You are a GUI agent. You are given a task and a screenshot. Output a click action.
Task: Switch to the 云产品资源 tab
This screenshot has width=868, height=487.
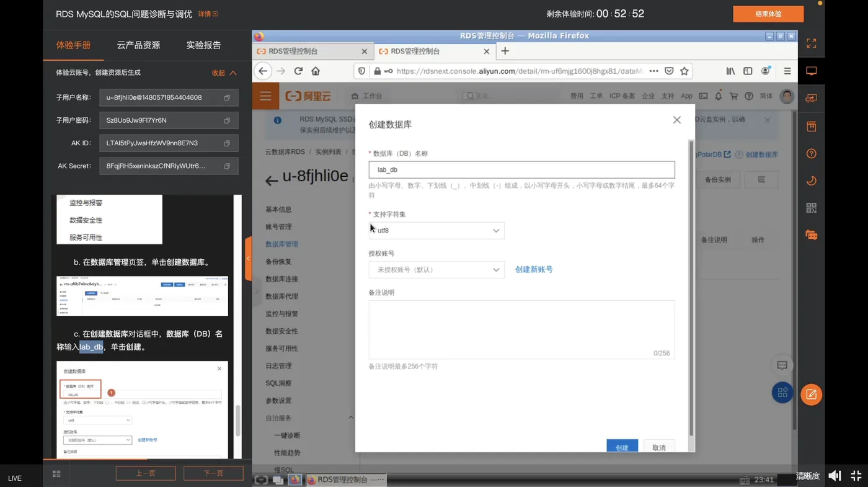pyautogui.click(x=138, y=45)
